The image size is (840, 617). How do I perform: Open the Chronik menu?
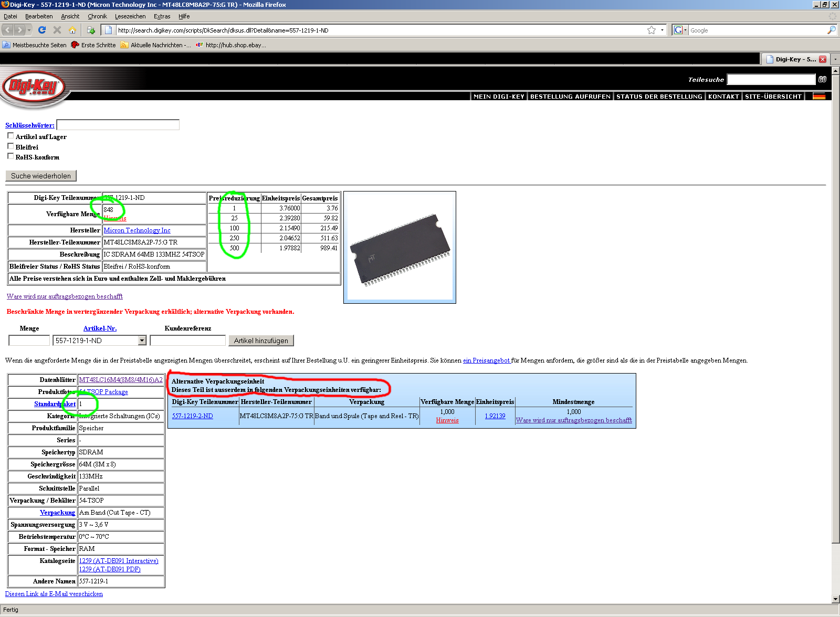(97, 16)
